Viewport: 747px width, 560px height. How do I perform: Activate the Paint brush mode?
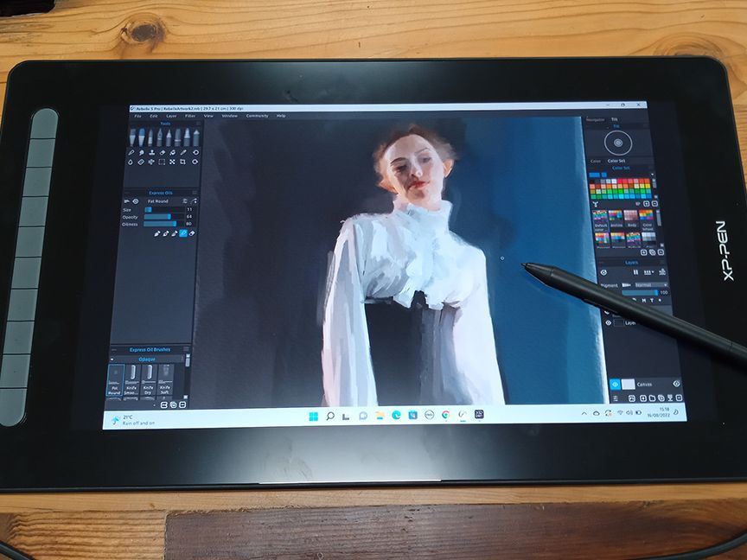(156, 233)
